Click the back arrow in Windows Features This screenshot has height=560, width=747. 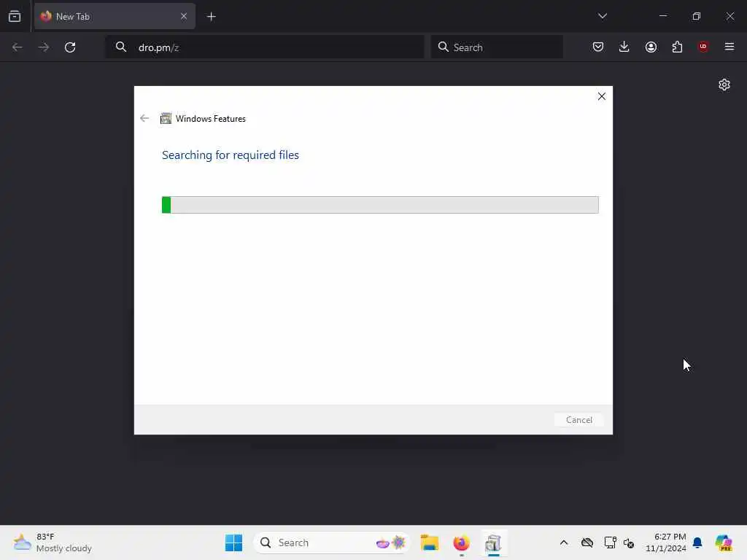tap(144, 118)
